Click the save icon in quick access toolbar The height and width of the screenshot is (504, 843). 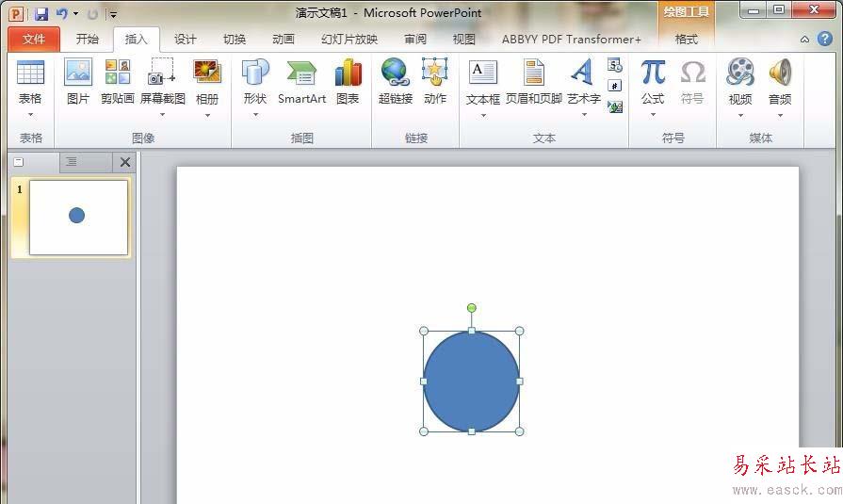pyautogui.click(x=41, y=14)
